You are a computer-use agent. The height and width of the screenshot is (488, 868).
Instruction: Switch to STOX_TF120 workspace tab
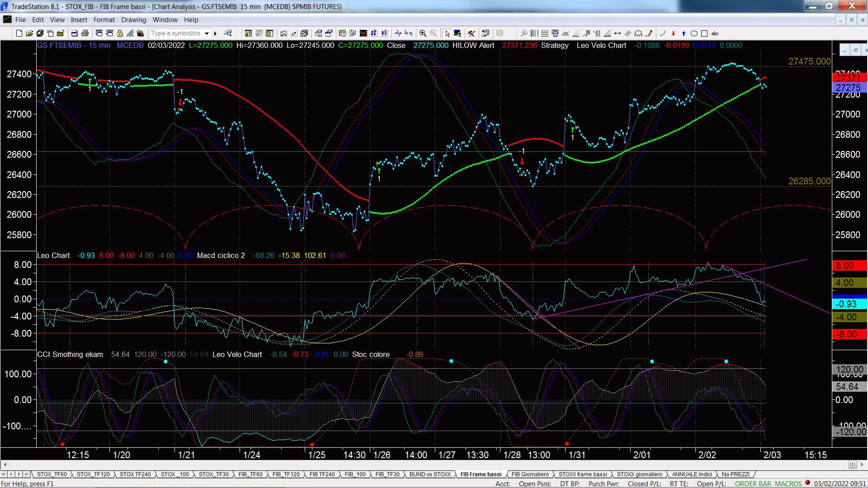point(93,474)
